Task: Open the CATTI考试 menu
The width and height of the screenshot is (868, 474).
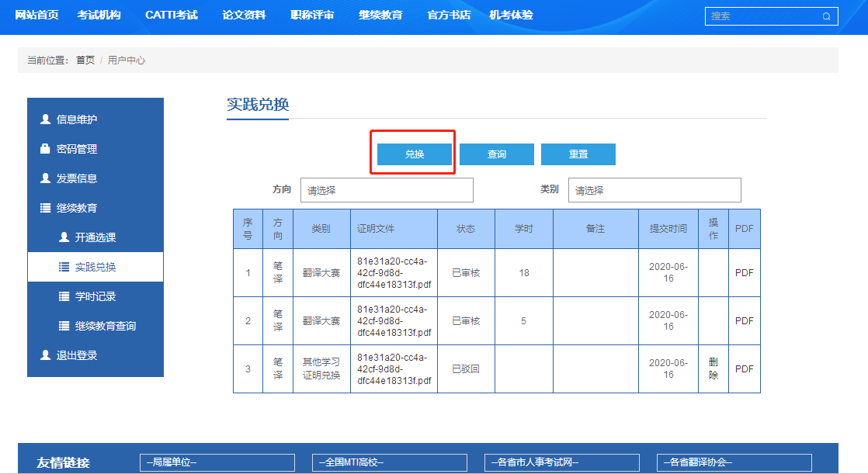Action: point(171,16)
